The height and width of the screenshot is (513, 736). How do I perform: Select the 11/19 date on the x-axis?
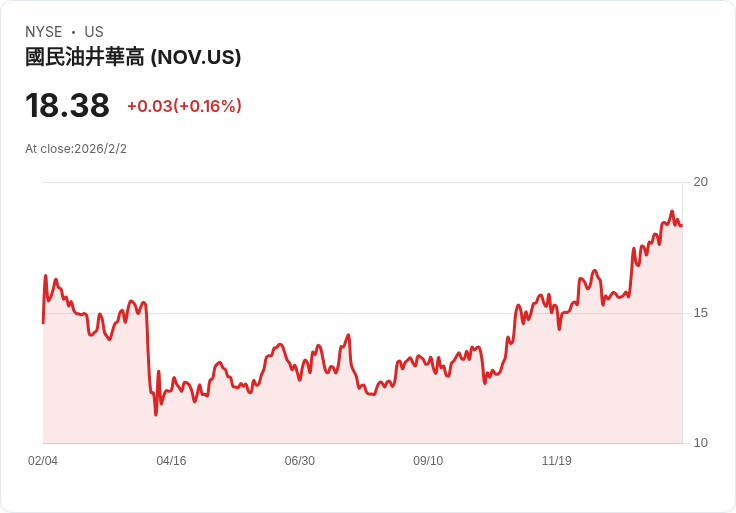click(x=556, y=461)
